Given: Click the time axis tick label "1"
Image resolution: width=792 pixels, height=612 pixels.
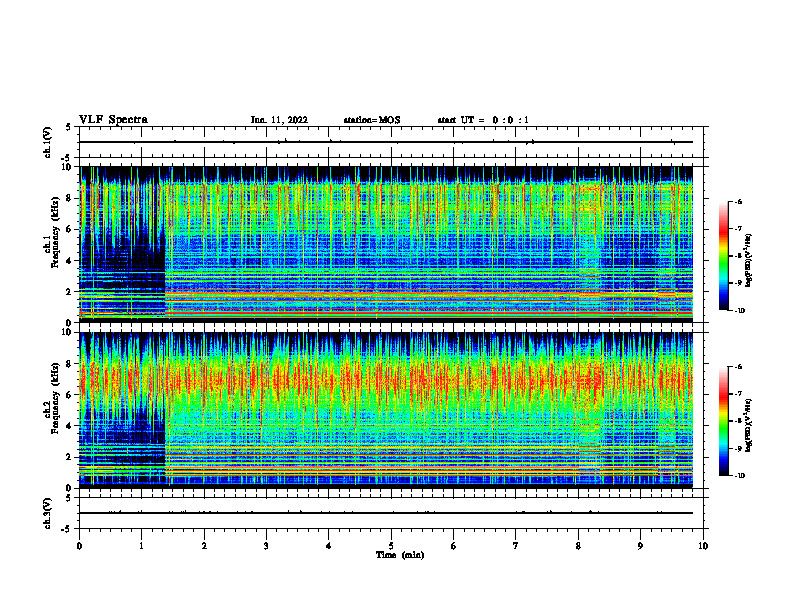Looking at the screenshot, I should tap(141, 546).
